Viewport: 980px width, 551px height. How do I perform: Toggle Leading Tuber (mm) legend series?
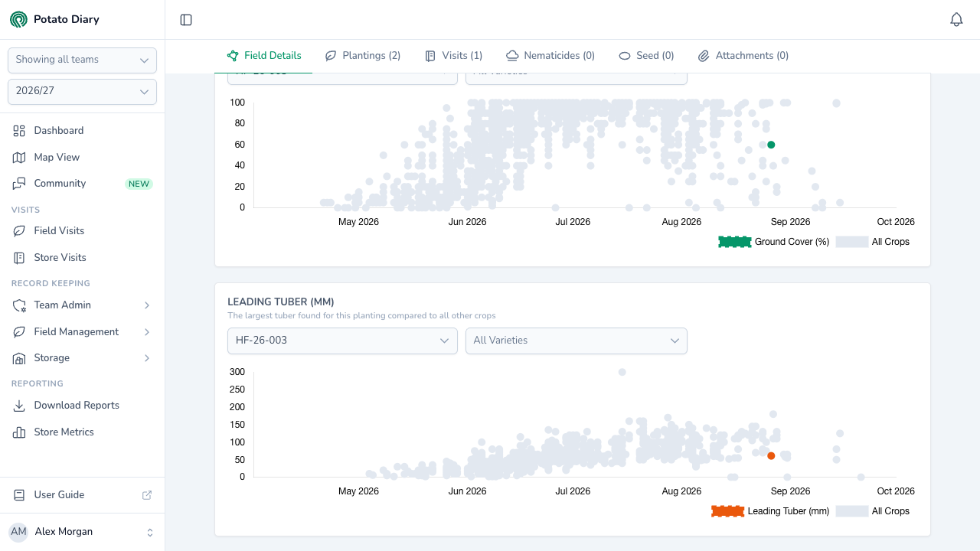770,511
